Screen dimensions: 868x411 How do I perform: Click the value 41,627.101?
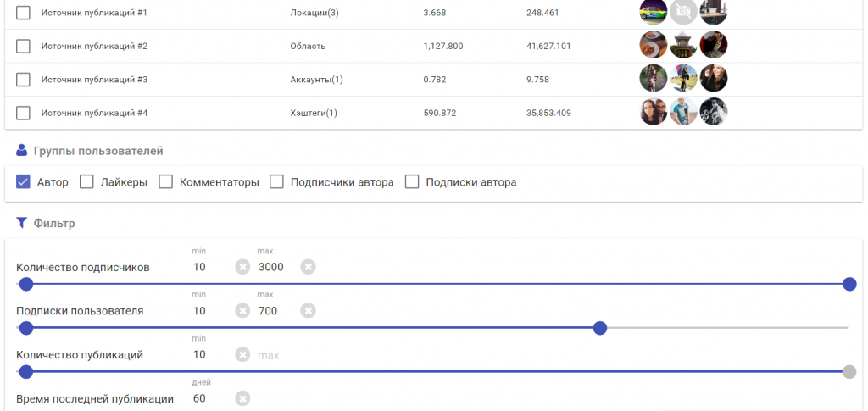point(548,46)
